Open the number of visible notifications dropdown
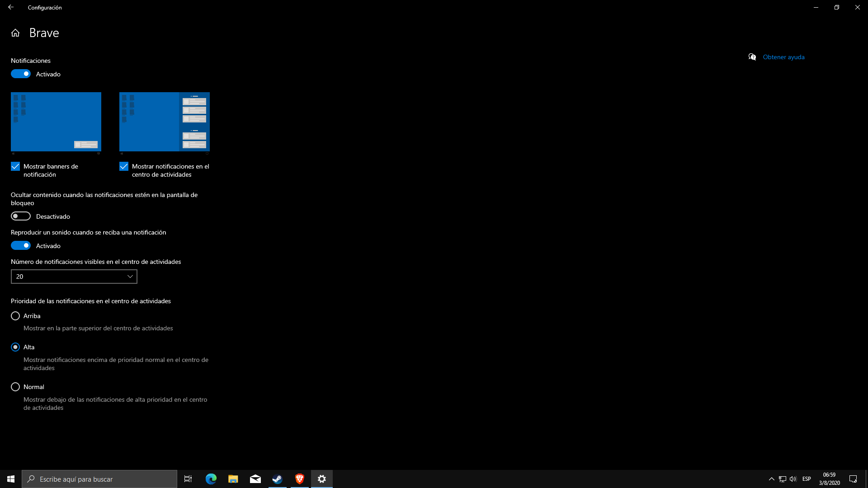868x488 pixels. pos(74,277)
